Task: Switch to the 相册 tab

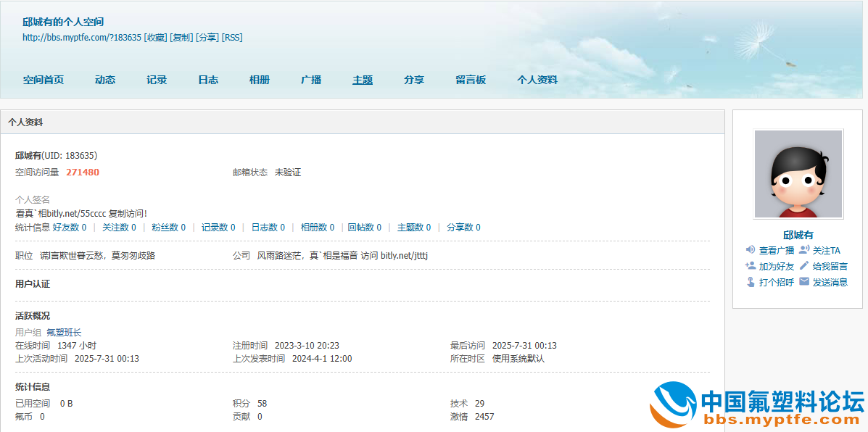Action: (260, 80)
